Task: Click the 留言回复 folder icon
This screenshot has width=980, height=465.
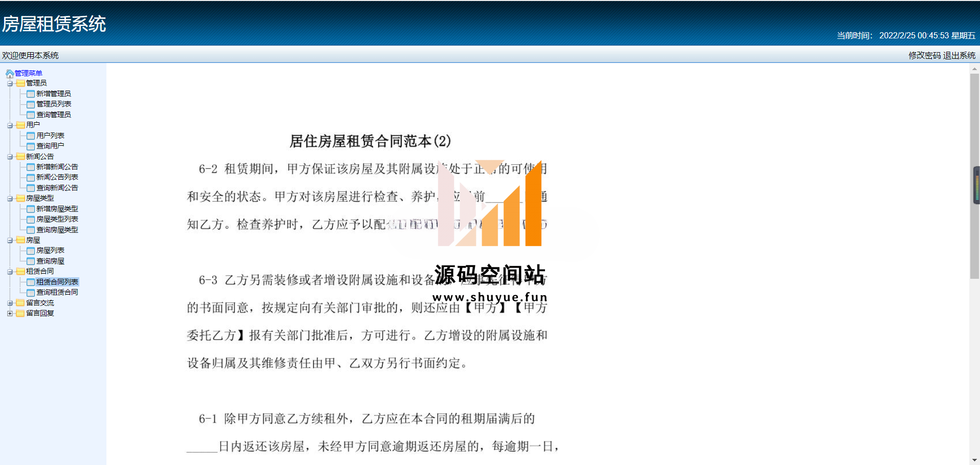Action: click(20, 313)
